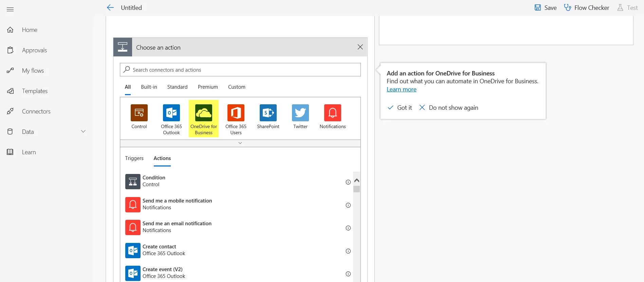The image size is (644, 282).
Task: Click the Connectors plug icon
Action: (x=10, y=111)
